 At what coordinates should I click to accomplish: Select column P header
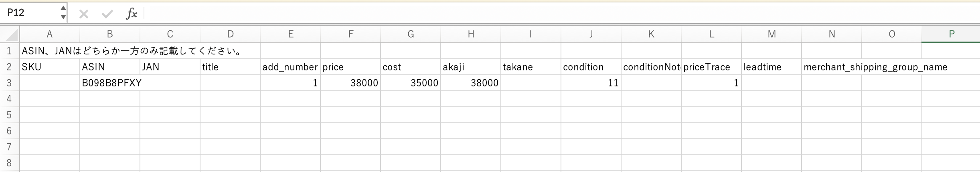tap(951, 34)
